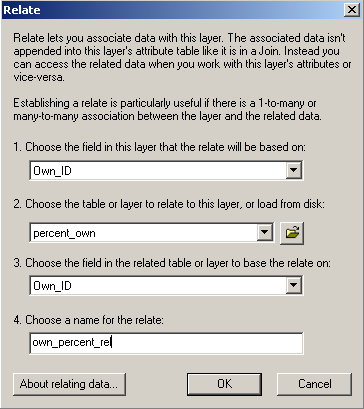Click the Relate title bar text
364x409 pixels.
[22, 10]
